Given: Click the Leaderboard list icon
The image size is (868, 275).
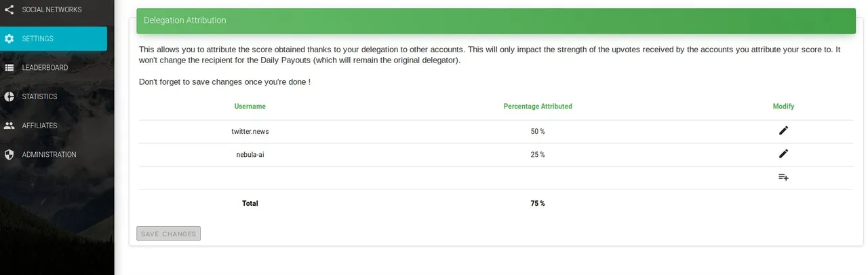Looking at the screenshot, I should coord(9,68).
